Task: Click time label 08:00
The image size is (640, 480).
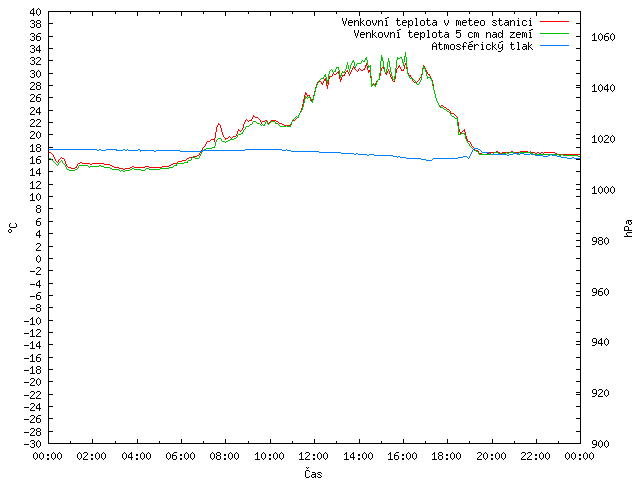Action: [225, 456]
